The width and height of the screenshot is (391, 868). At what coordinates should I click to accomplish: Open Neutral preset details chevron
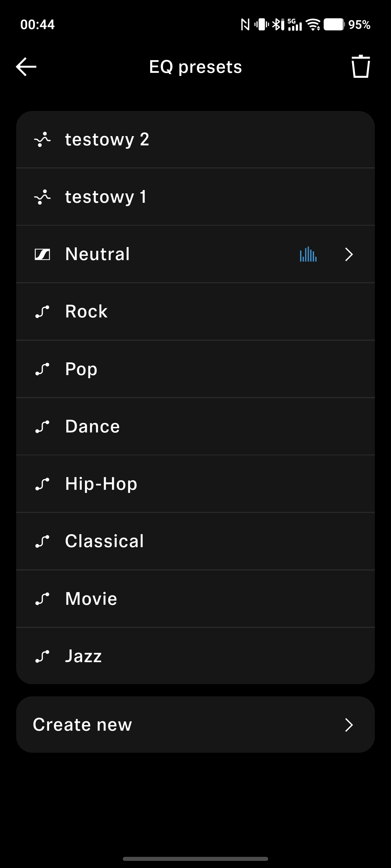pos(349,255)
